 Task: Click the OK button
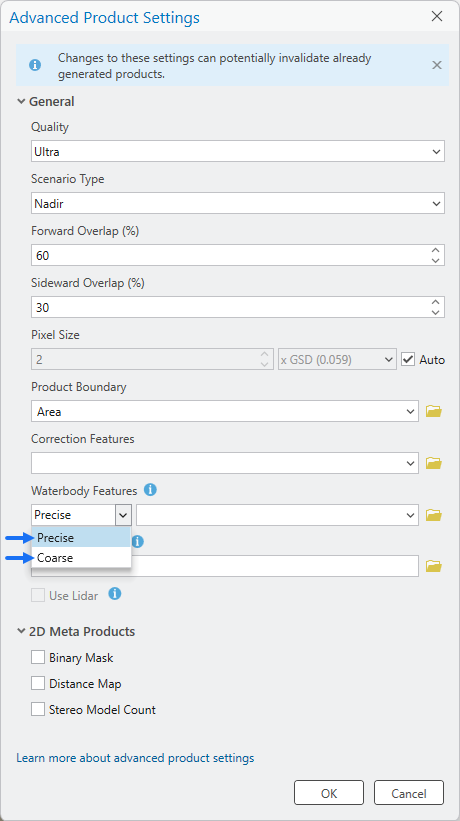pyautogui.click(x=329, y=793)
